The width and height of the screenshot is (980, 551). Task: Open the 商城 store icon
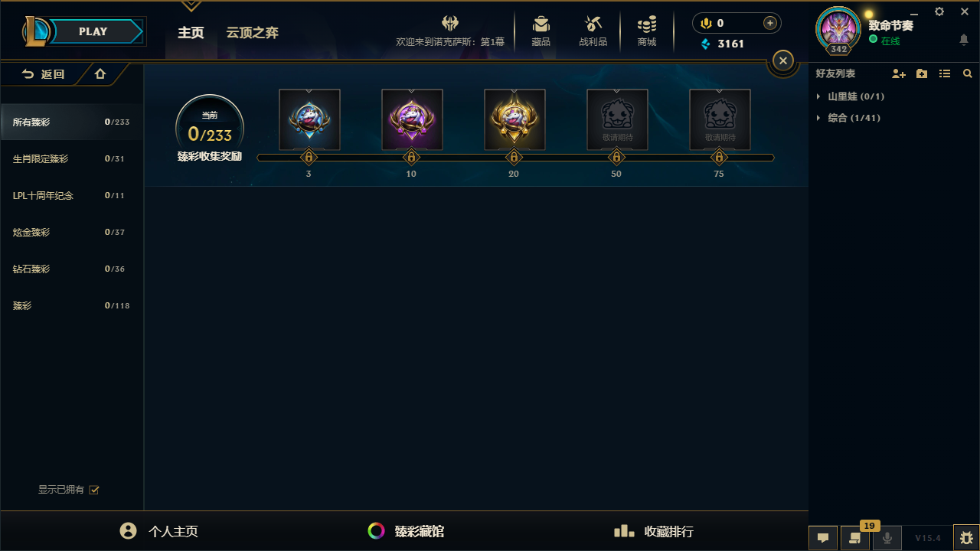[x=647, y=31]
